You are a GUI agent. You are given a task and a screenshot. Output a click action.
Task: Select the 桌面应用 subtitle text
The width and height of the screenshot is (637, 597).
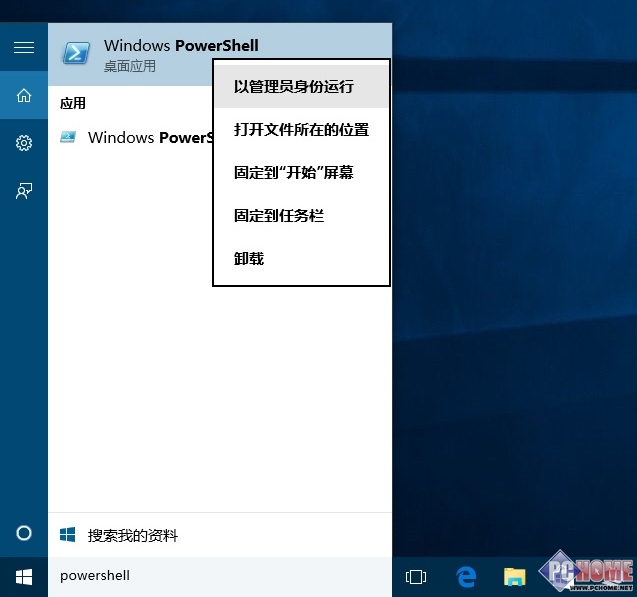(x=130, y=66)
